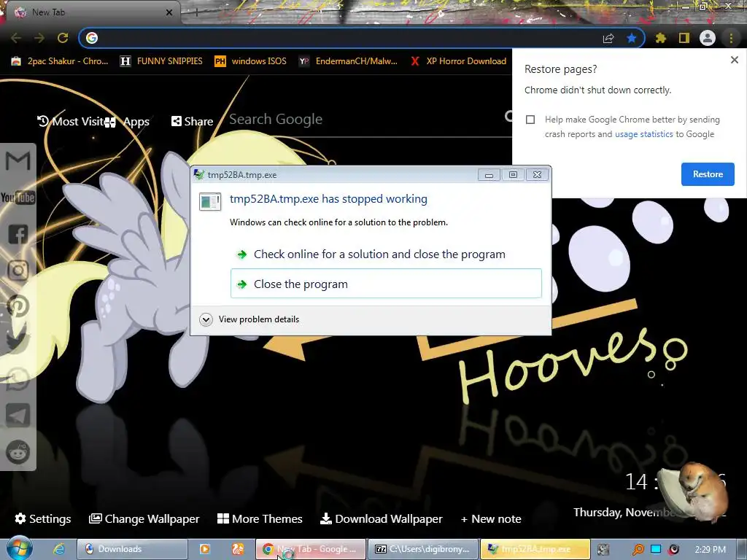
Task: Go back with Chrome's back arrow
Action: [16, 38]
